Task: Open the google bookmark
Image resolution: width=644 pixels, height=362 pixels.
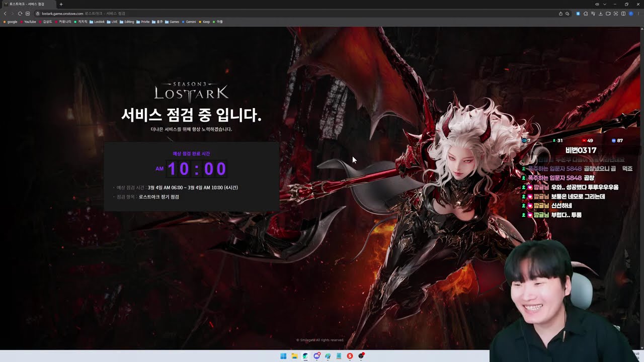Action: tap(10, 22)
